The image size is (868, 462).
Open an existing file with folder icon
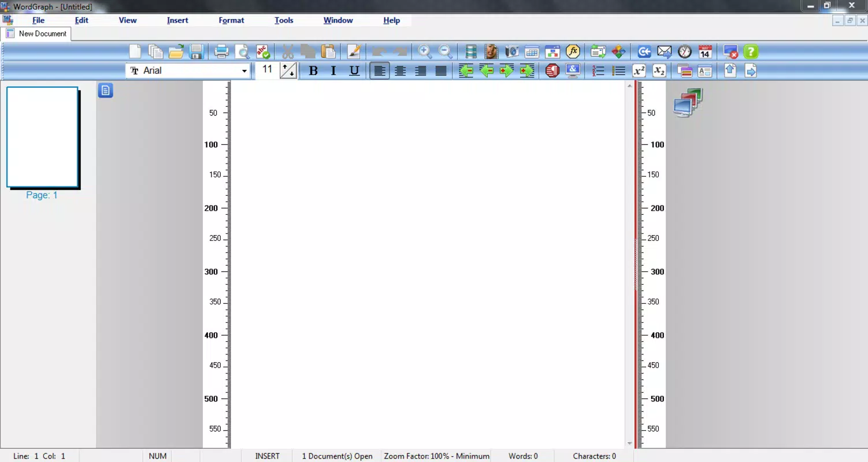[176, 51]
